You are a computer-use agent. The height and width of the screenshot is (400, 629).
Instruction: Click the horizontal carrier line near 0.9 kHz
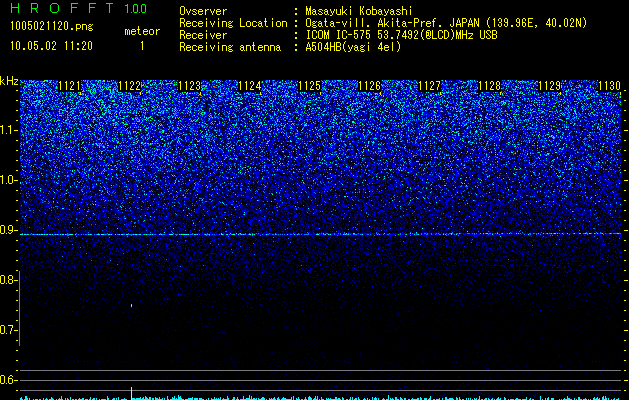[x=320, y=234]
